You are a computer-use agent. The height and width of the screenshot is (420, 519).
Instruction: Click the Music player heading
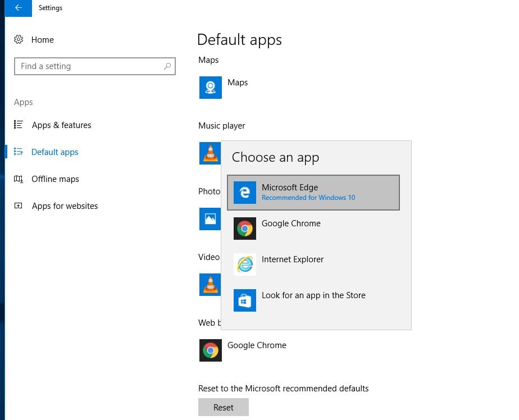(222, 126)
